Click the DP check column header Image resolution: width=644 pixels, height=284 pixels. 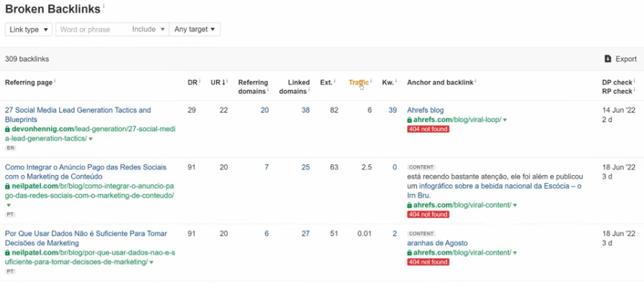[x=617, y=82]
